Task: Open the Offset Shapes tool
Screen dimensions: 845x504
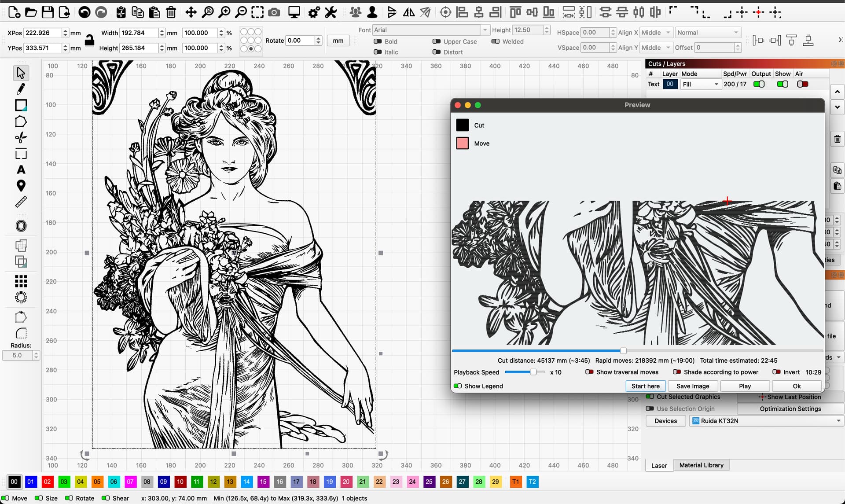Action: (21, 226)
